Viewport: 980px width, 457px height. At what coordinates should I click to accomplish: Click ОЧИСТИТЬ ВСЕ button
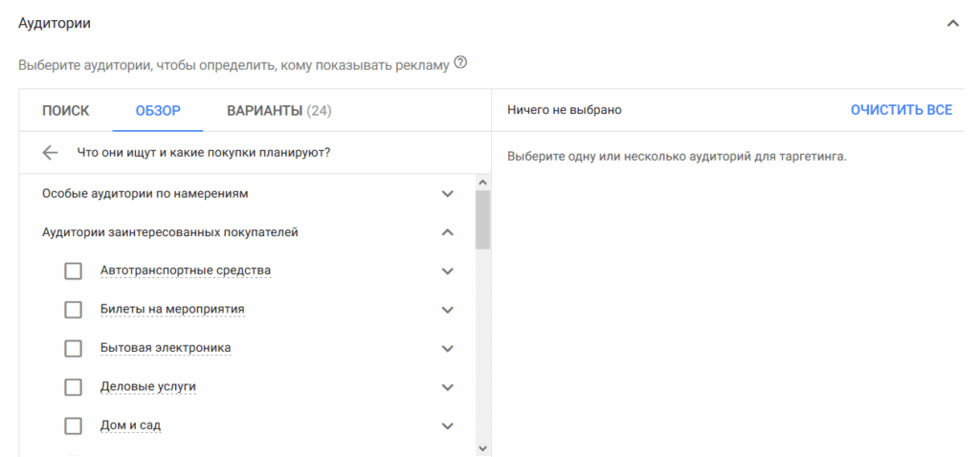click(901, 110)
